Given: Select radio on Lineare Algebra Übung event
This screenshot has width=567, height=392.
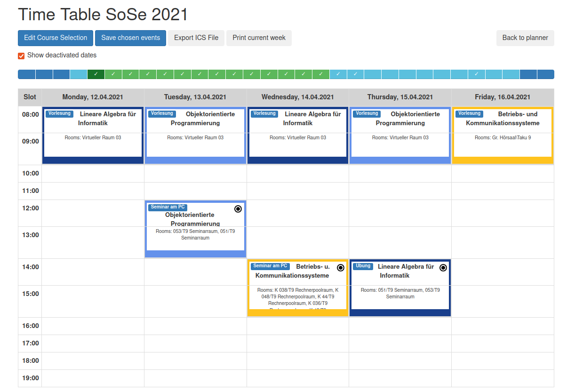Looking at the screenshot, I should pyautogui.click(x=443, y=268).
